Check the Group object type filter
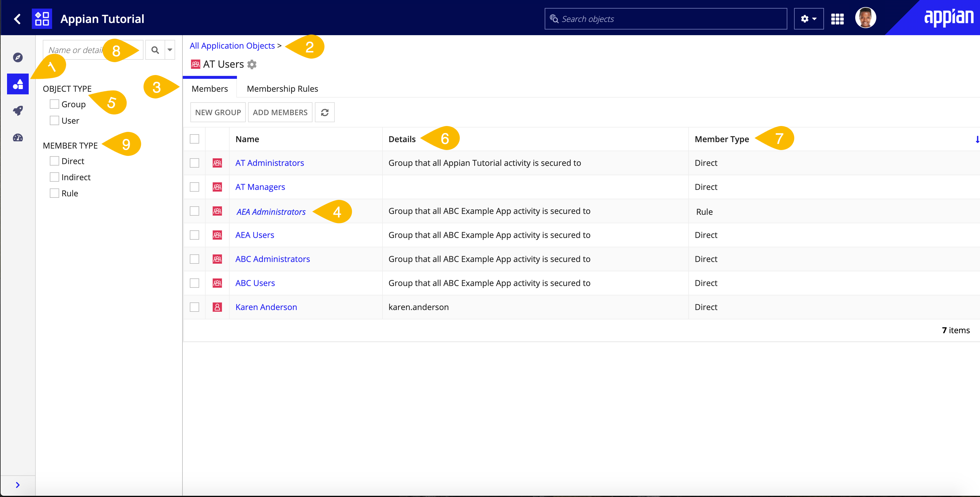Screen dimensions: 980x497 pyautogui.click(x=54, y=104)
